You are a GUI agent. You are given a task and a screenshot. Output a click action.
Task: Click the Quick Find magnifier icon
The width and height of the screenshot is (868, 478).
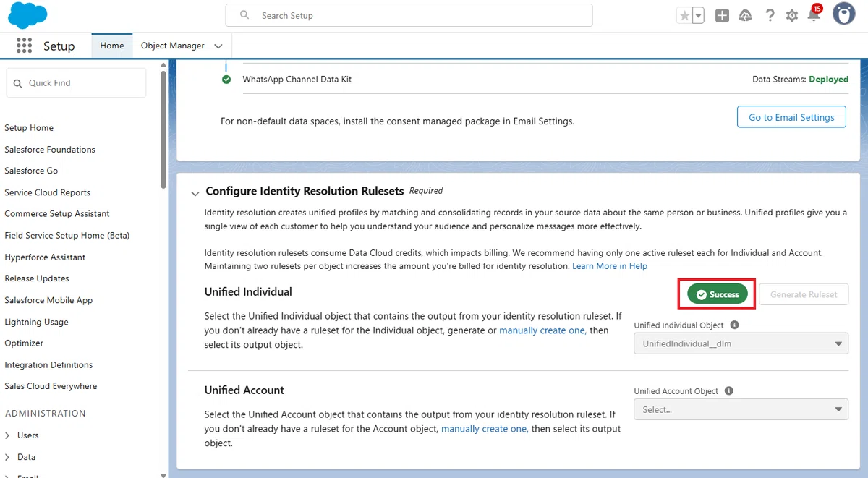pos(18,83)
